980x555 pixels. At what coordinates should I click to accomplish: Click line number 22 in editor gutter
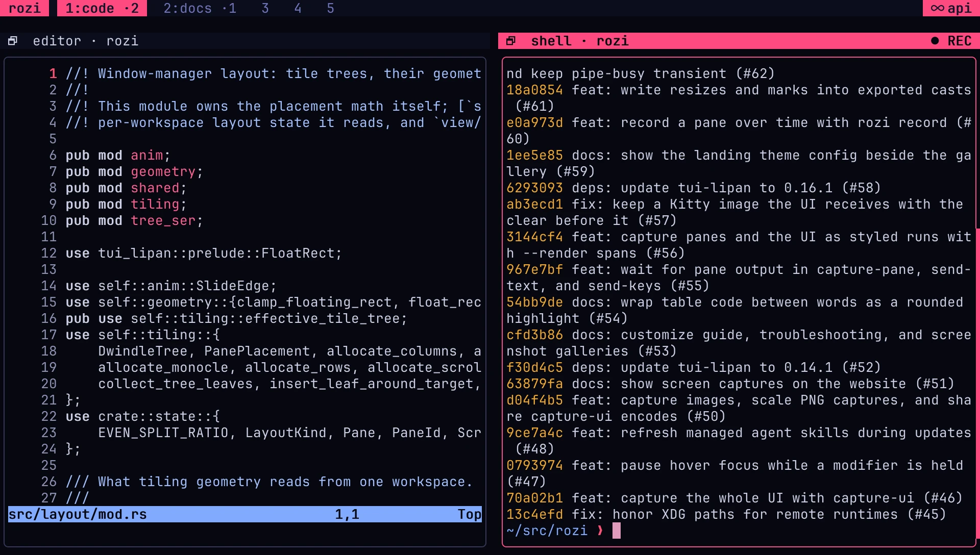click(49, 416)
